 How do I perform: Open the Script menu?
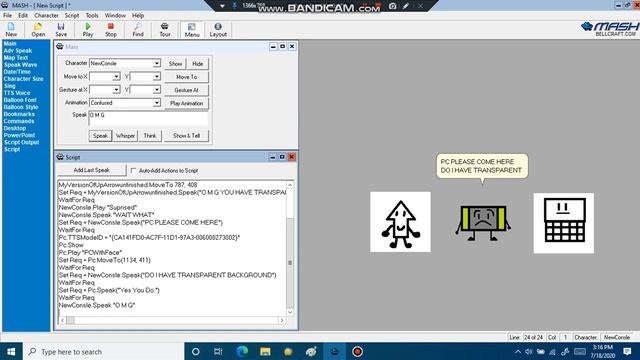(x=72, y=16)
